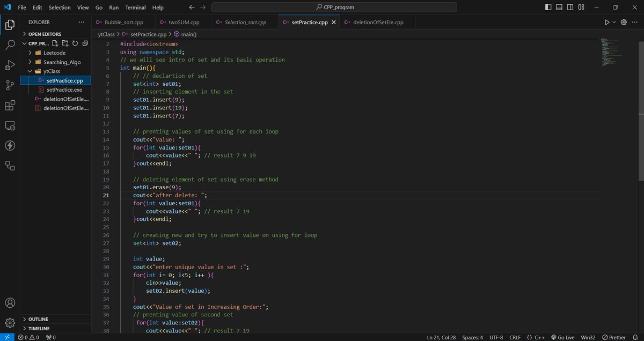The image size is (644, 341).
Task: Click the Win32 configuration in the status bar
Action: 588,337
